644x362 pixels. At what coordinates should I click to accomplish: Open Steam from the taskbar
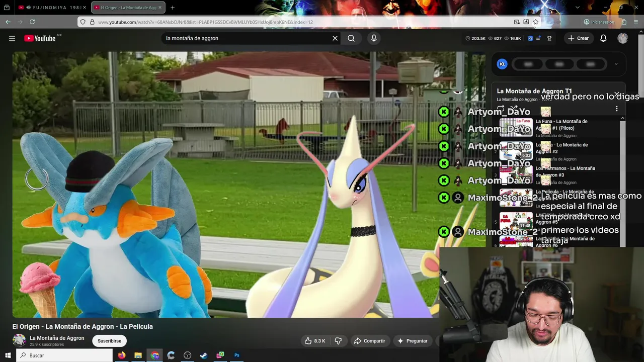click(204, 355)
